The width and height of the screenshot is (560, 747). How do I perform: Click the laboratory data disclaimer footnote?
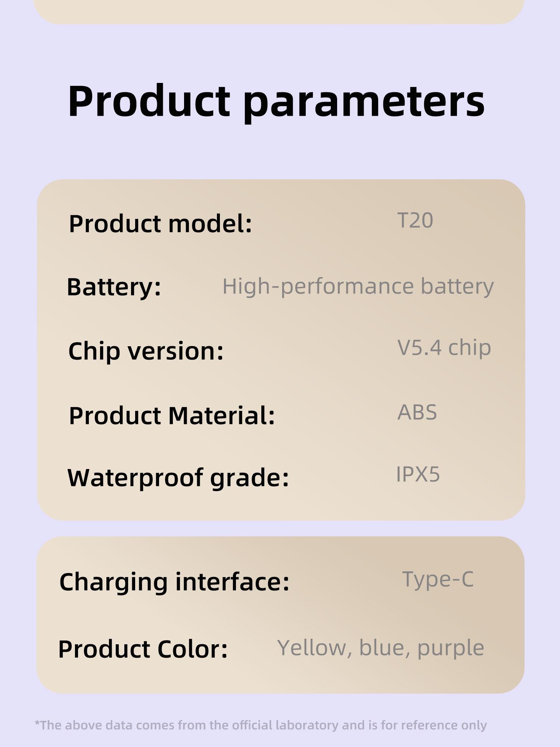point(261,725)
